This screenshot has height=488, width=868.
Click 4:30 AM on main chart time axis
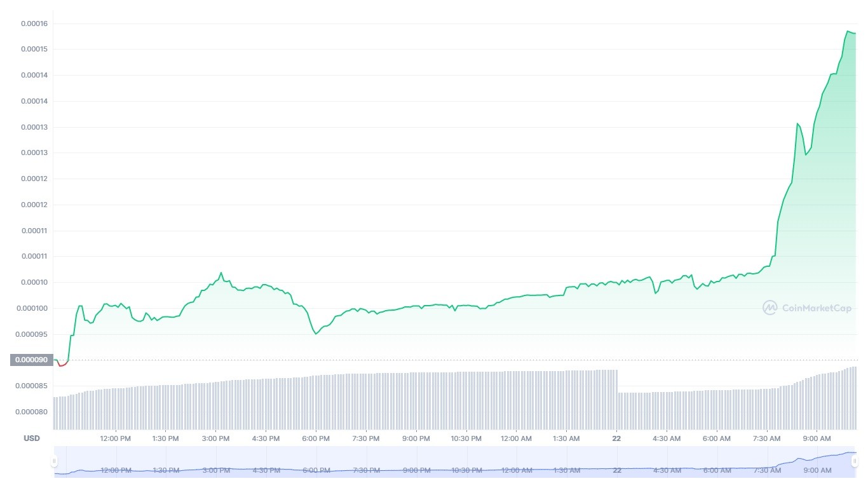pyautogui.click(x=667, y=438)
